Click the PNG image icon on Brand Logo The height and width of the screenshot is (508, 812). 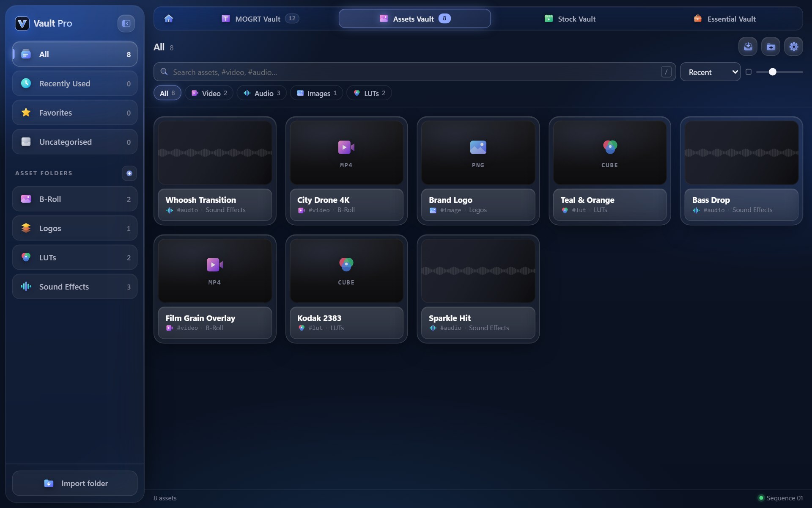(478, 147)
